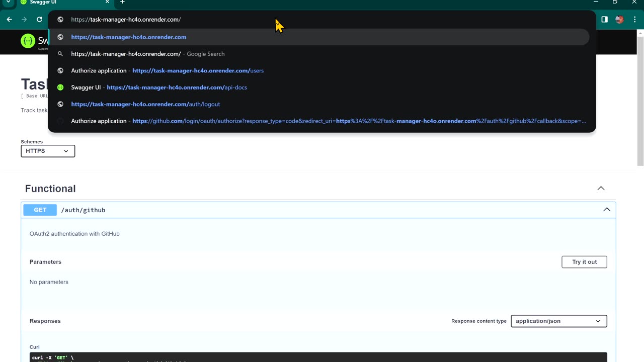Click the browser forward arrow
Image resolution: width=644 pixels, height=362 pixels.
[x=24, y=20]
